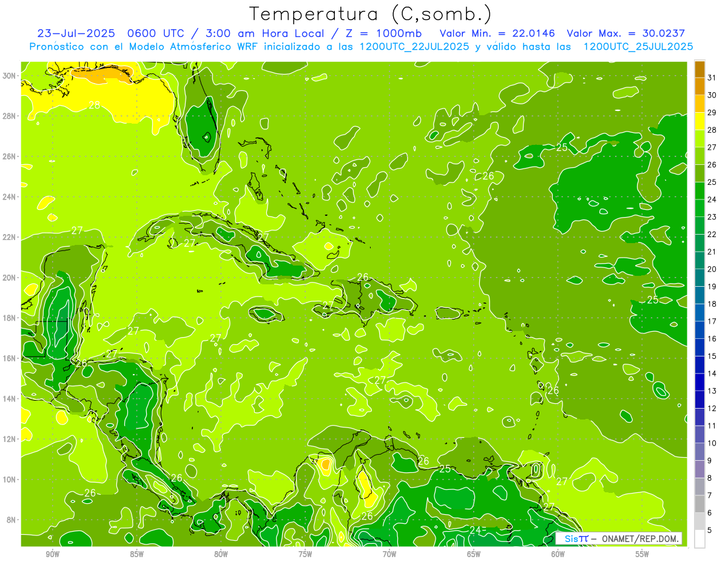
Task: Click the "1200UTC_25JUL2025" valid-until time
Action: 638,47
